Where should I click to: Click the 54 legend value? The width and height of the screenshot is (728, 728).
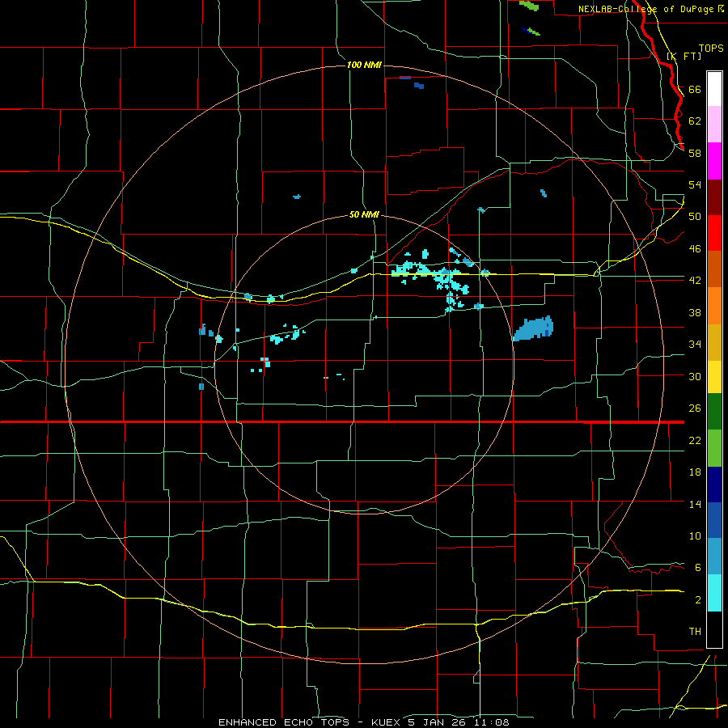click(x=695, y=184)
